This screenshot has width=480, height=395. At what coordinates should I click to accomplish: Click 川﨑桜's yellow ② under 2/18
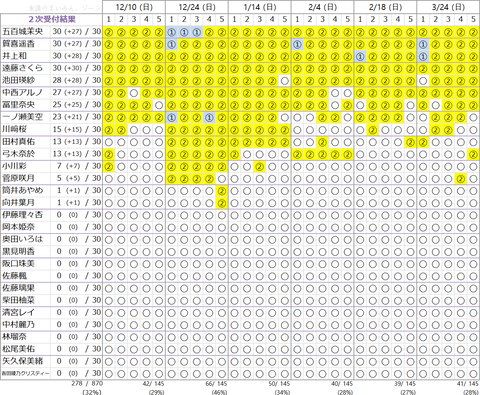[373, 130]
